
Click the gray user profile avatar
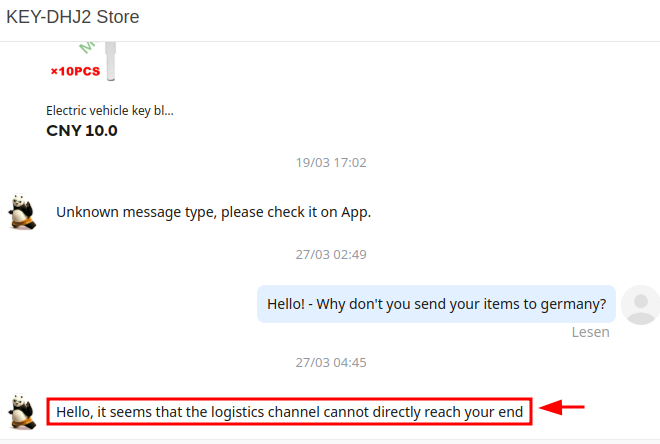click(x=640, y=304)
